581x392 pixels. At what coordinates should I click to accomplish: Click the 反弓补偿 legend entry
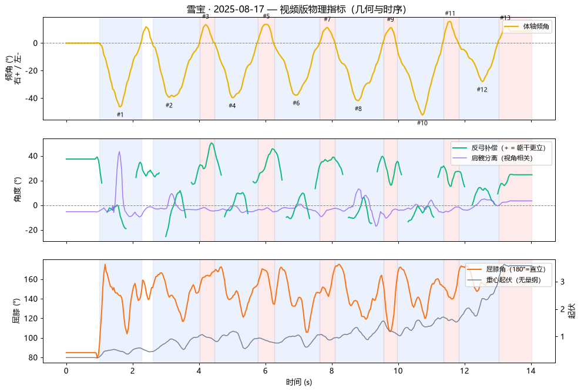click(x=499, y=148)
